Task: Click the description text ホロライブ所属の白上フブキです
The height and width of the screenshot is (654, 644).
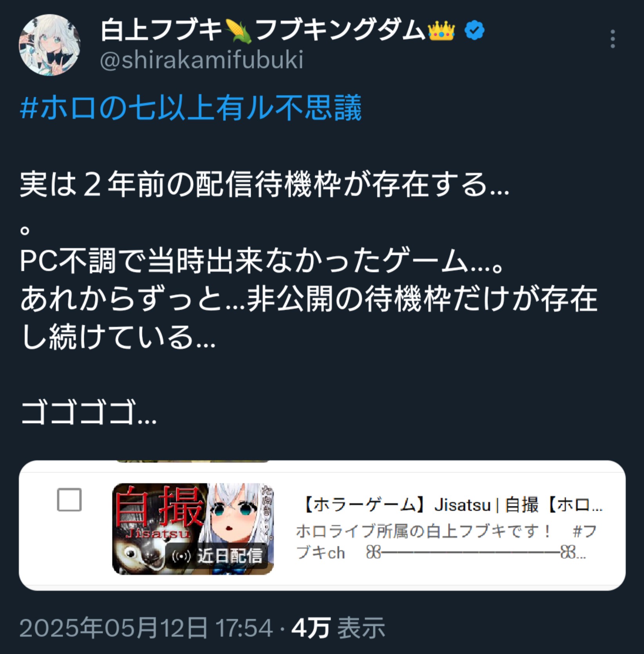Action: (424, 532)
